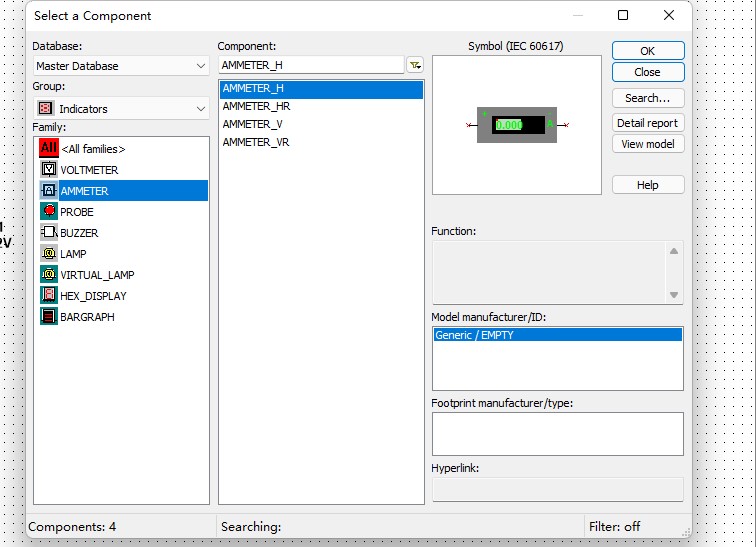Select the VIRTUAL_LAMP family
The image size is (756, 547).
[x=97, y=275]
